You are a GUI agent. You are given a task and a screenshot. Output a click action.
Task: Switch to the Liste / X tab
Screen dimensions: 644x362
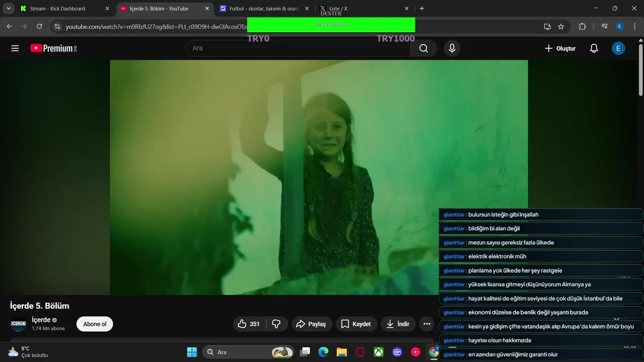coord(363,9)
